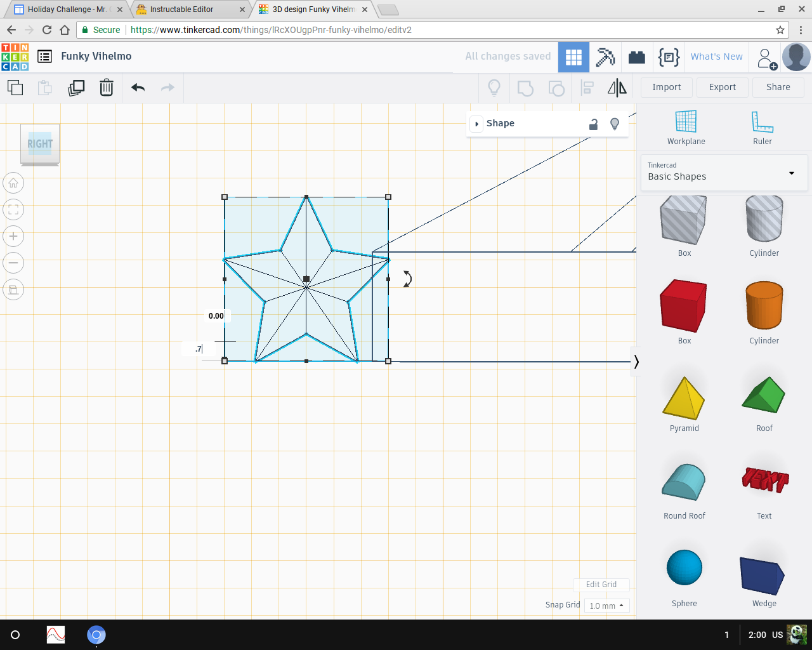Switch to Holiday Challenge browser tab
812x650 pixels.
click(x=69, y=10)
